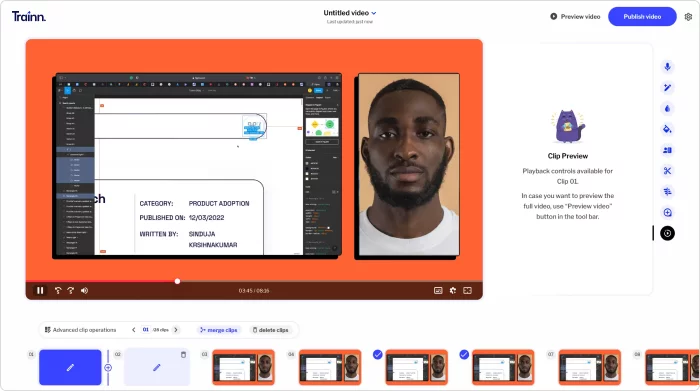Click the clip 03 number label

[204, 354]
